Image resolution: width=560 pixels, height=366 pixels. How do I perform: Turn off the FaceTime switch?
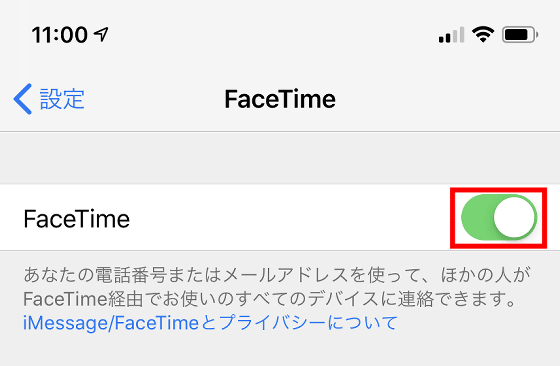tap(499, 217)
